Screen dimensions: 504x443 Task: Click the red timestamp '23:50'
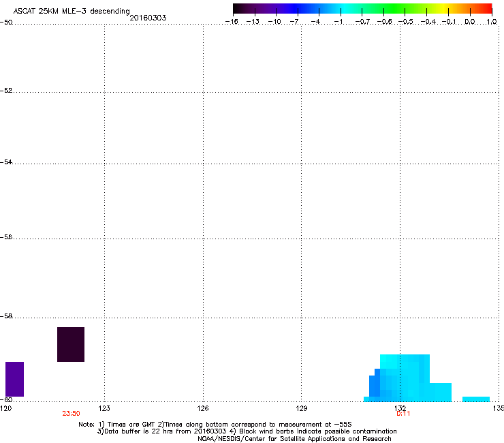tap(71, 414)
